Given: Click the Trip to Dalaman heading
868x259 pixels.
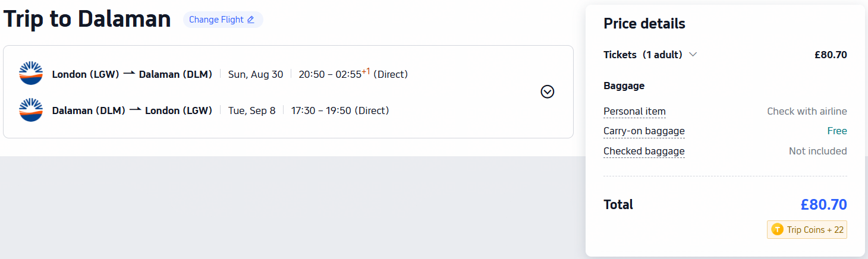Looking at the screenshot, I should coord(87,19).
